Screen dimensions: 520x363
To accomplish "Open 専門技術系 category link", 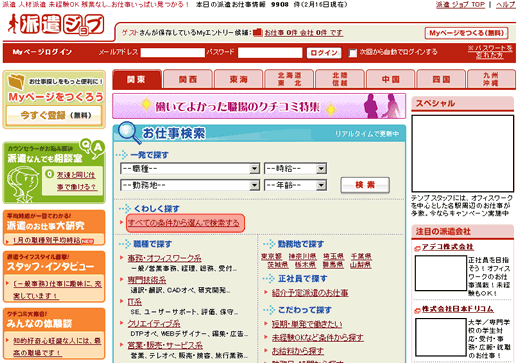I will [147, 280].
